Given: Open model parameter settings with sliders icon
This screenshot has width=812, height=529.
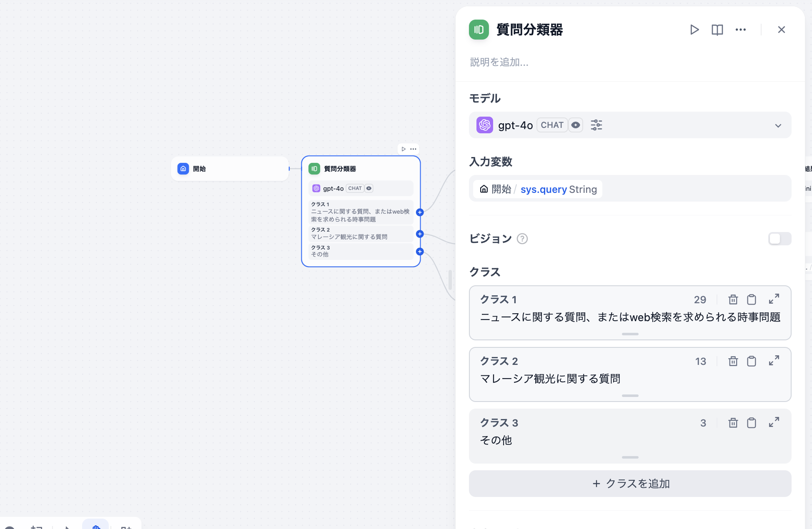Looking at the screenshot, I should click(x=596, y=125).
